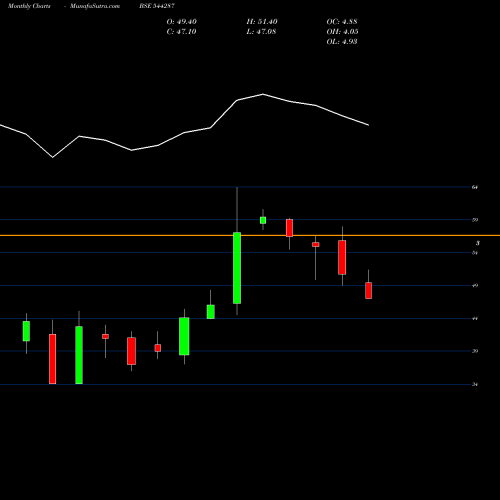Click the first green candle on the left

pyautogui.click(x=26, y=331)
